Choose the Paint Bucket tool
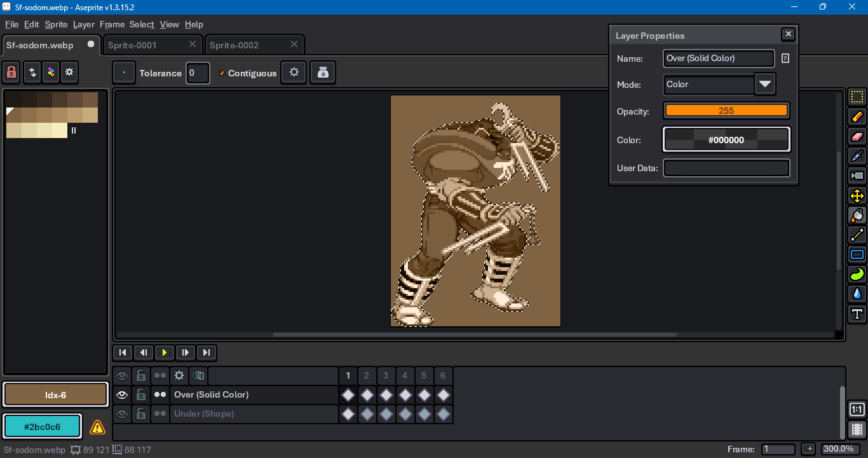The width and height of the screenshot is (868, 458). (x=857, y=216)
